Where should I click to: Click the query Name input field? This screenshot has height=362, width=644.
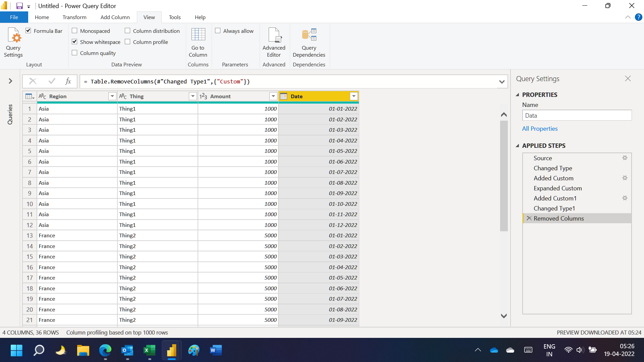pos(577,115)
